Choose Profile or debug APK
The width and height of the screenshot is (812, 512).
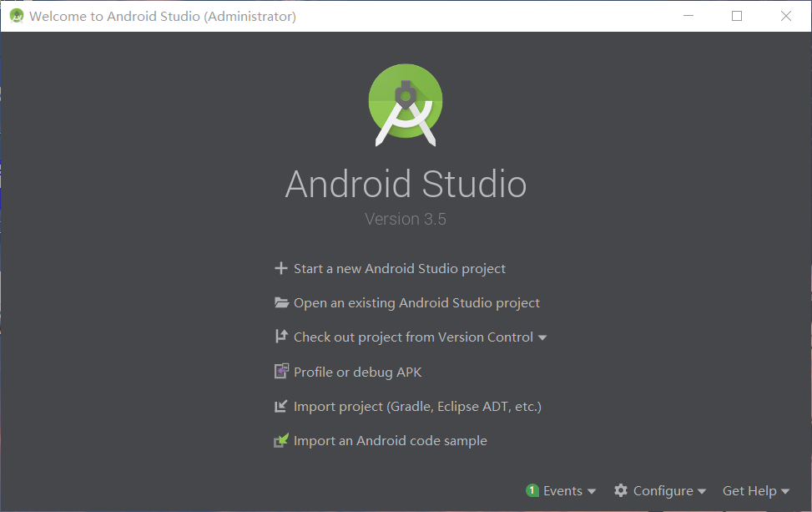coord(357,372)
